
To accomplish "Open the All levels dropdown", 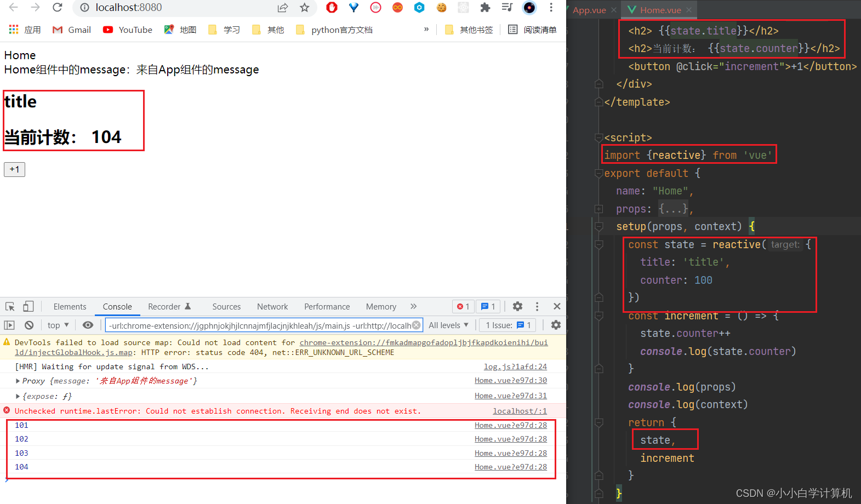I will click(x=449, y=325).
